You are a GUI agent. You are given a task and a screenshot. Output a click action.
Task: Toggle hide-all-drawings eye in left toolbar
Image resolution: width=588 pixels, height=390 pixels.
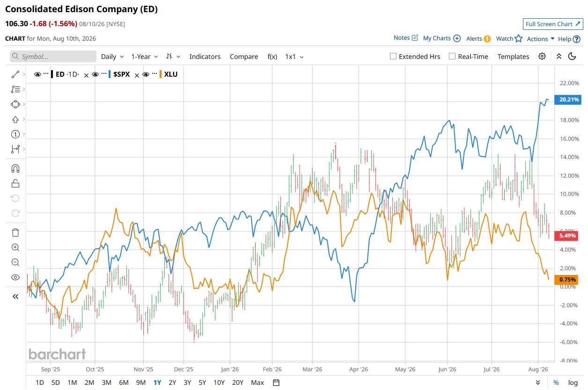pyautogui.click(x=15, y=277)
